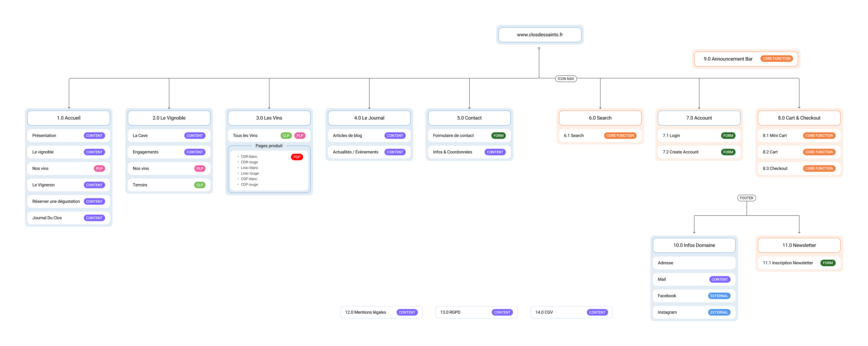
Task: Select the 11.1 Inscription Newsletter item
Action: [x=787, y=263]
